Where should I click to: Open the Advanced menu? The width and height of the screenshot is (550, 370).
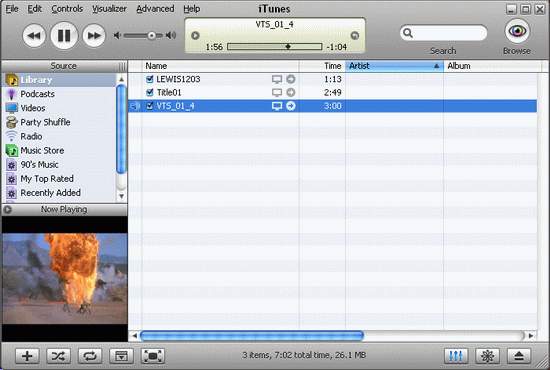pos(155,9)
